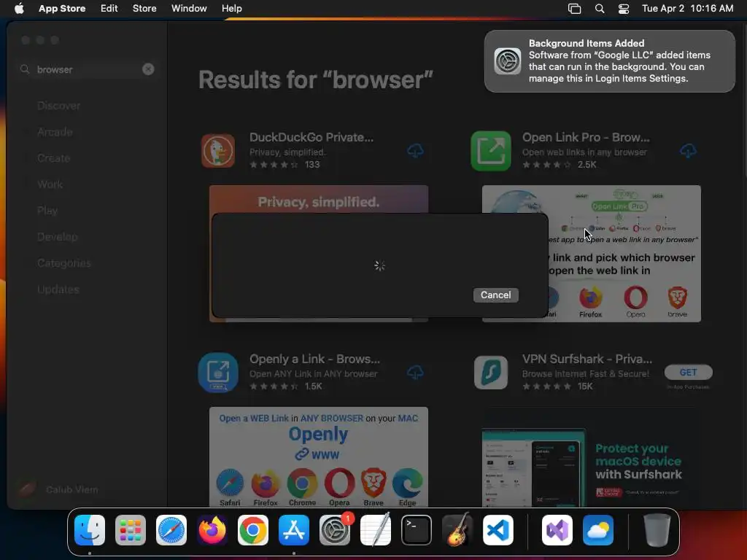
Task: Download DuckDuckGo Private browser via cloud icon
Action: point(415,151)
